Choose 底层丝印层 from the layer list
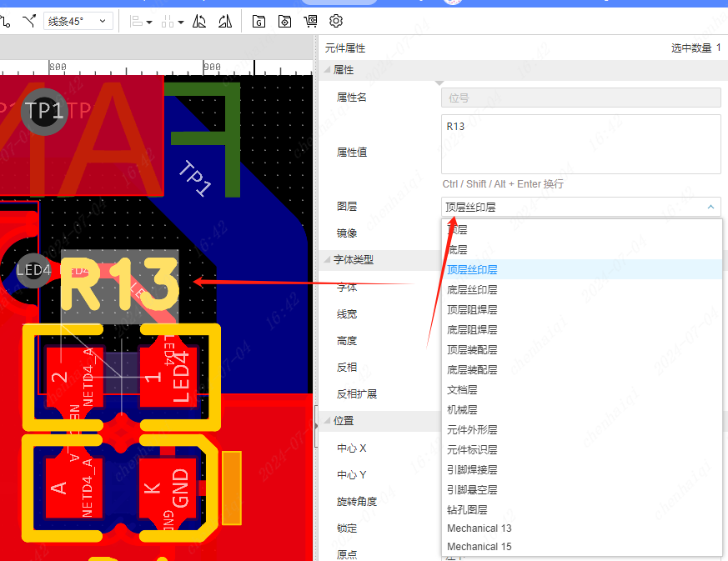The image size is (728, 561). 472,290
